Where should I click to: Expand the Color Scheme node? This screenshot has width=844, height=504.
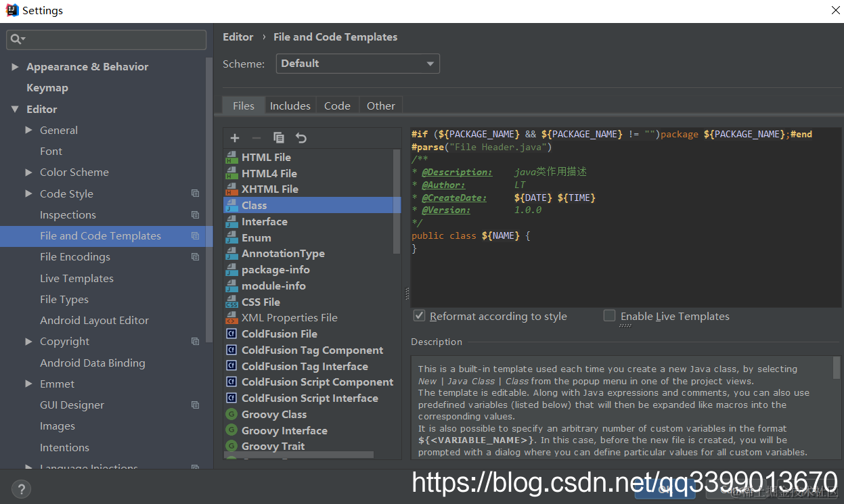[28, 173]
